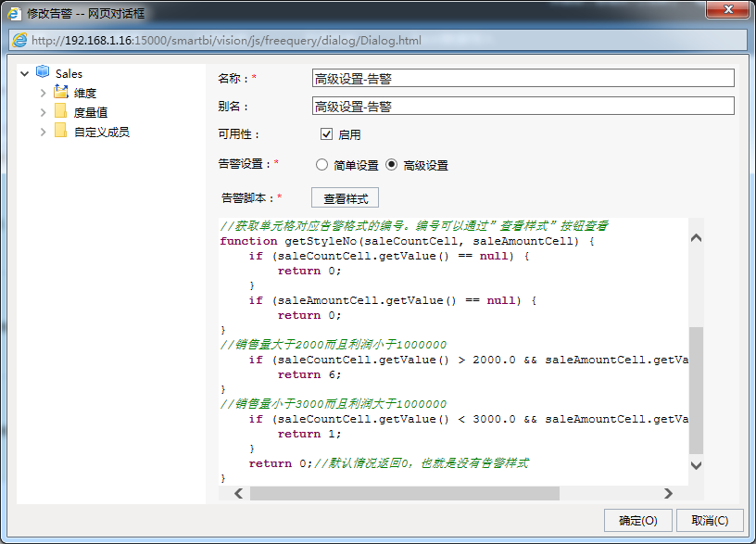Click the 'saleCountCell.getValue() == null' code line
756x544 pixels.
click(x=389, y=256)
